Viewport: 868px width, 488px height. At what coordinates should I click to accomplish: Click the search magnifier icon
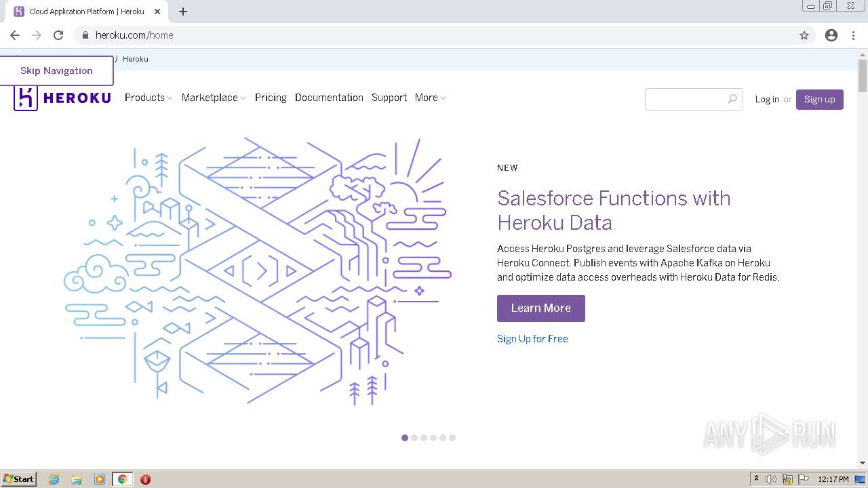pyautogui.click(x=732, y=99)
